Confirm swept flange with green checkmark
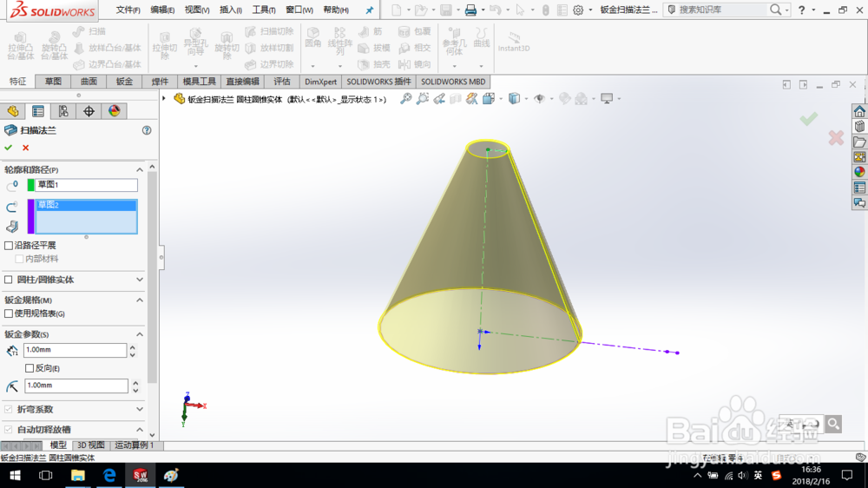 (9, 148)
